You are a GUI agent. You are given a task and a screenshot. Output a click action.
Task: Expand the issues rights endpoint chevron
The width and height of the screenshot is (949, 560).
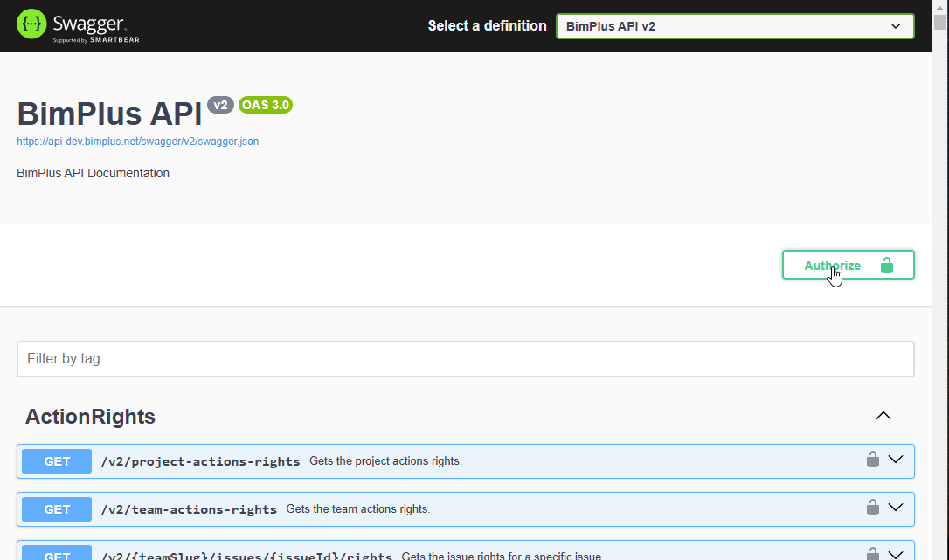coord(896,555)
